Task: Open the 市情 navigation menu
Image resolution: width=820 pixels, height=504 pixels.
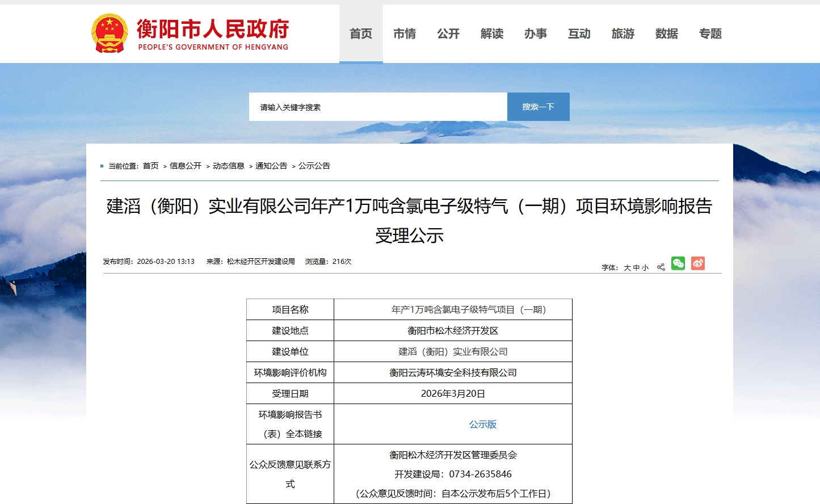Action: (405, 33)
